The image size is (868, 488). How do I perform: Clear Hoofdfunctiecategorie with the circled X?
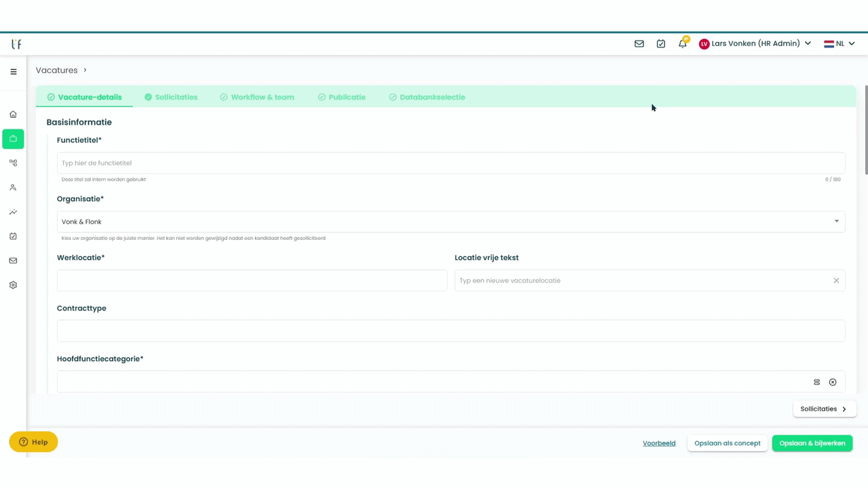click(833, 382)
